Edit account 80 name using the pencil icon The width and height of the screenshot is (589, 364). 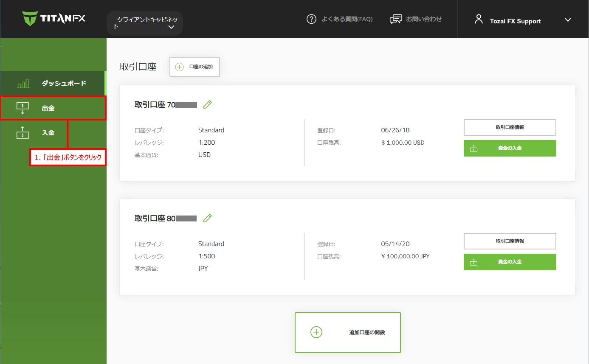[208, 218]
